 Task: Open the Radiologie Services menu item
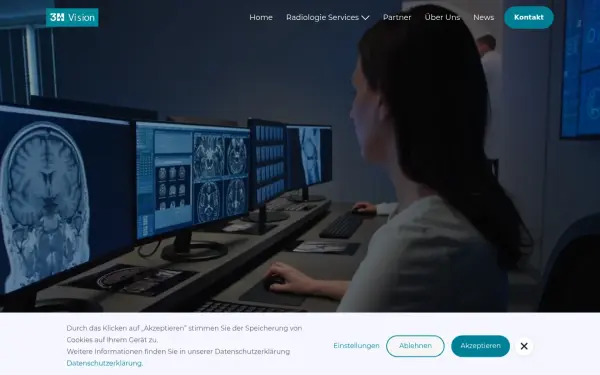[322, 17]
